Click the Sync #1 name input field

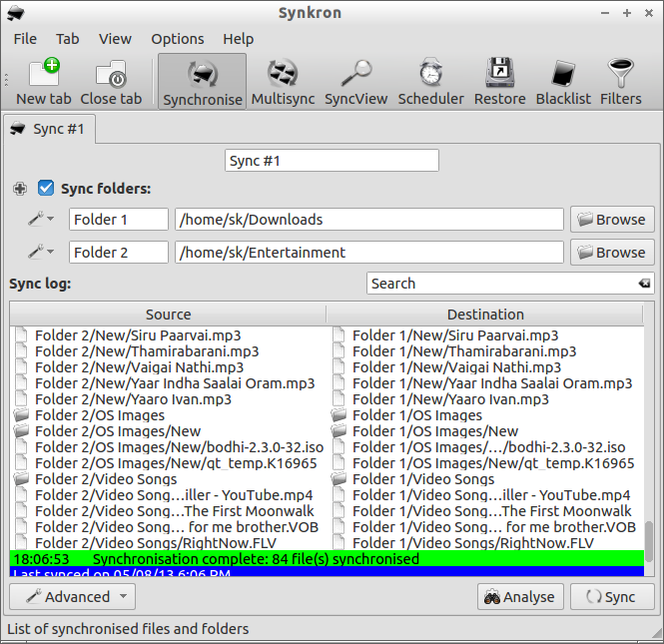pyautogui.click(x=332, y=161)
